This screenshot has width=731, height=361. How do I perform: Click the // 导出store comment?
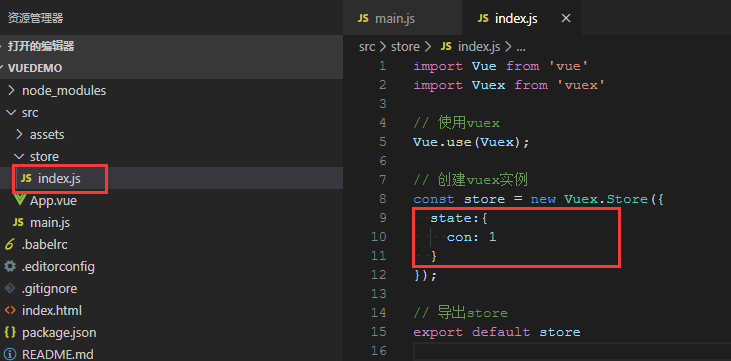pyautogui.click(x=461, y=313)
